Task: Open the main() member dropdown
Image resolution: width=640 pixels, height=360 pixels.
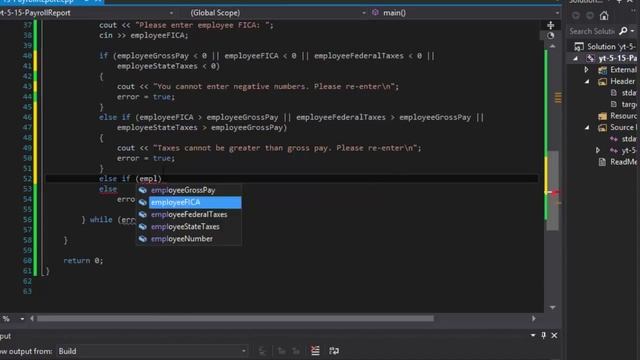Action: click(557, 13)
